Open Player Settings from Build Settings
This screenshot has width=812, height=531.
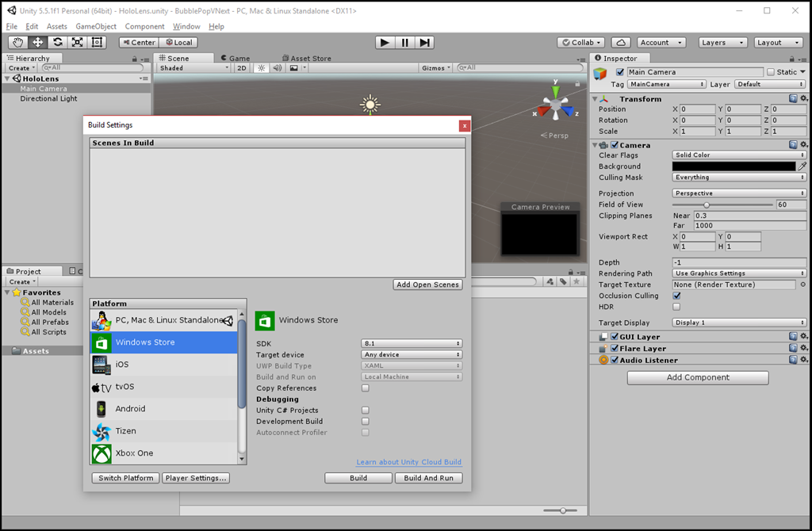tap(196, 478)
